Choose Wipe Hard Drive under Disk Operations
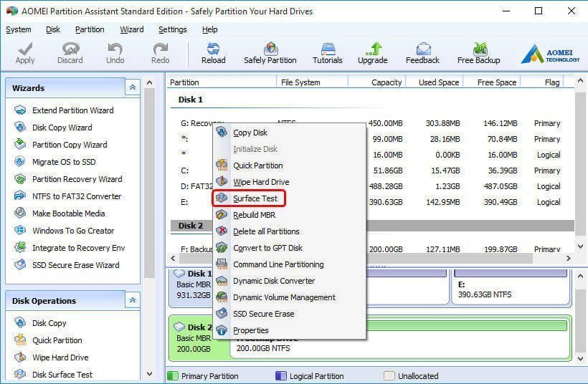Image resolution: width=588 pixels, height=384 pixels. [60, 357]
